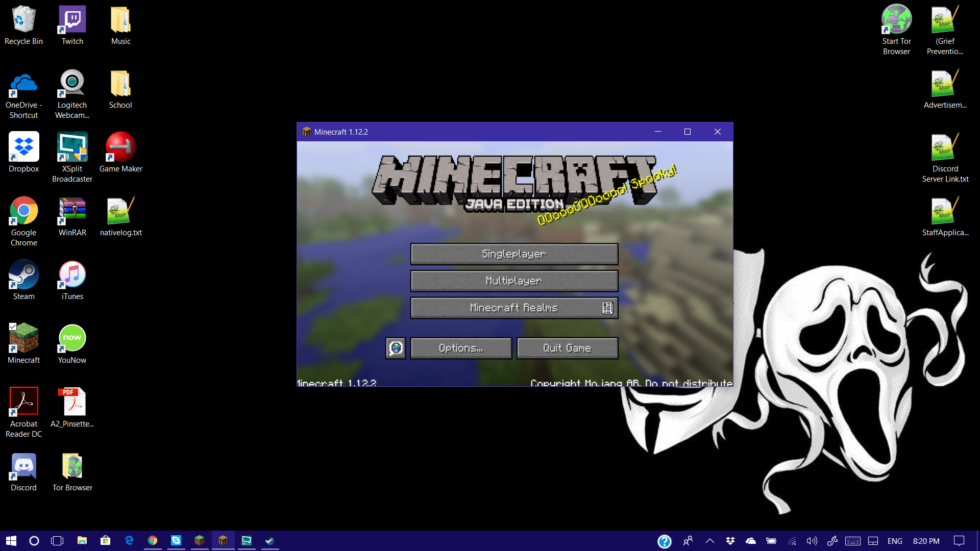Click the ENG language indicator

point(895,541)
